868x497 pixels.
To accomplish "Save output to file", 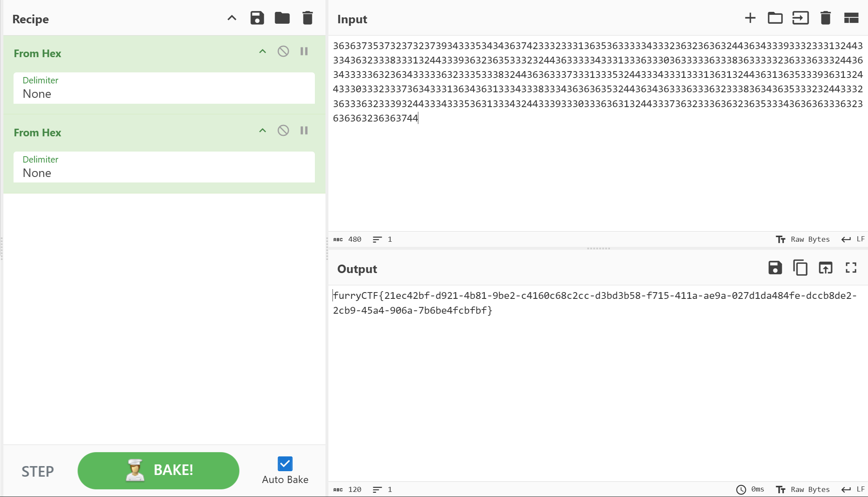I will click(x=775, y=268).
